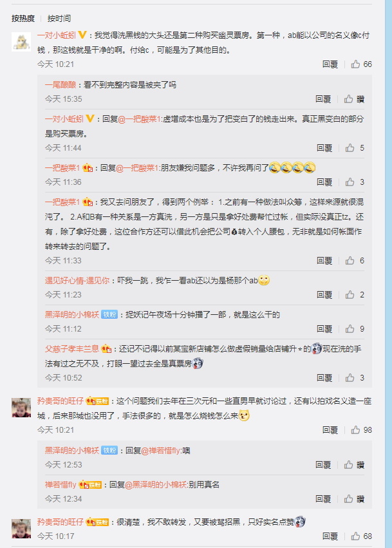
Task: Click the 铁粉 badge beside 黑泽明的小棉袄 at 11:12
Action: coord(109,315)
